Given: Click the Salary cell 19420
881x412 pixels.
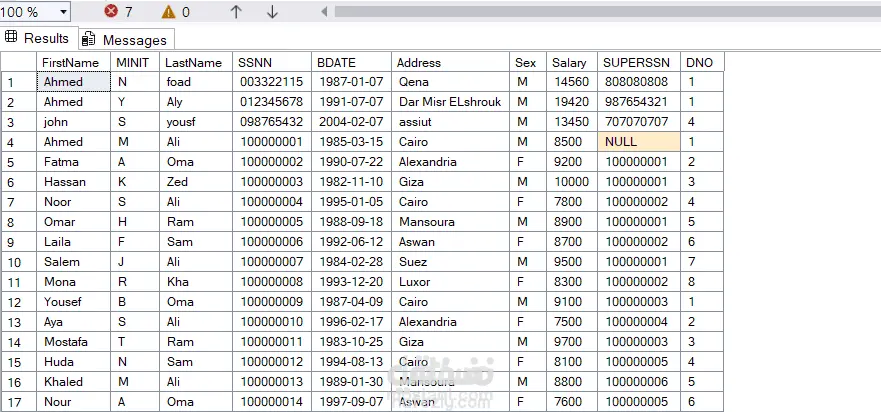Looking at the screenshot, I should tap(571, 102).
